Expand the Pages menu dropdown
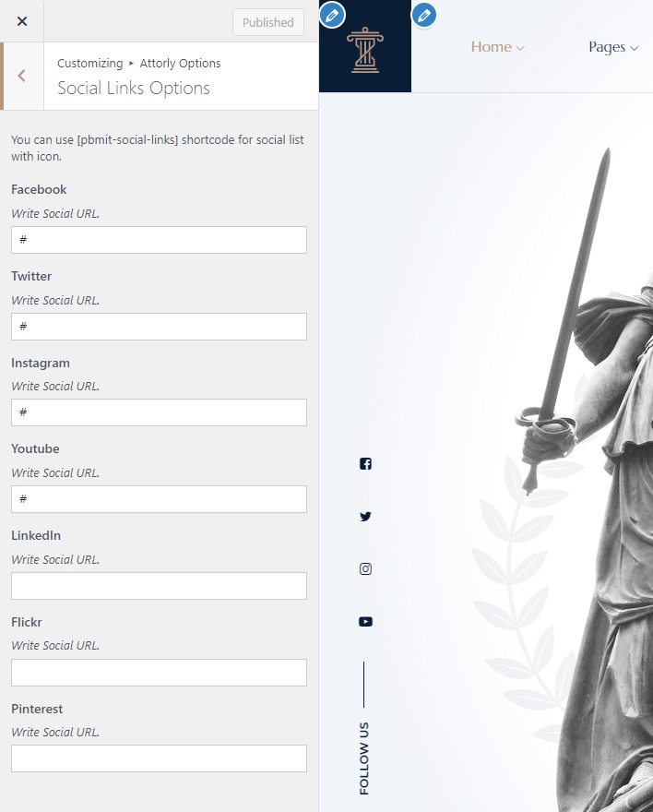This screenshot has width=653, height=812. 613,47
